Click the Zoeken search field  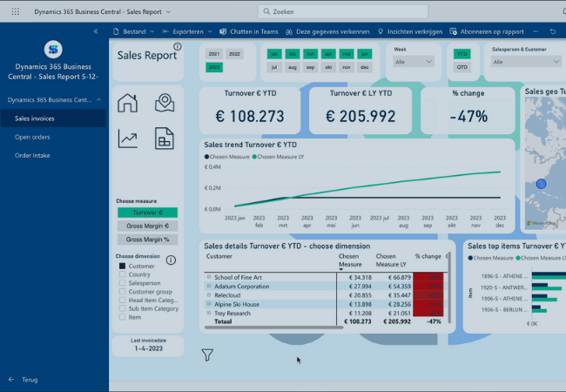point(343,11)
